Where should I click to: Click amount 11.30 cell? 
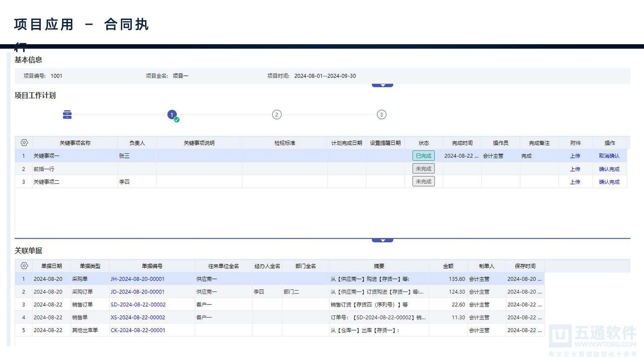[448, 317]
